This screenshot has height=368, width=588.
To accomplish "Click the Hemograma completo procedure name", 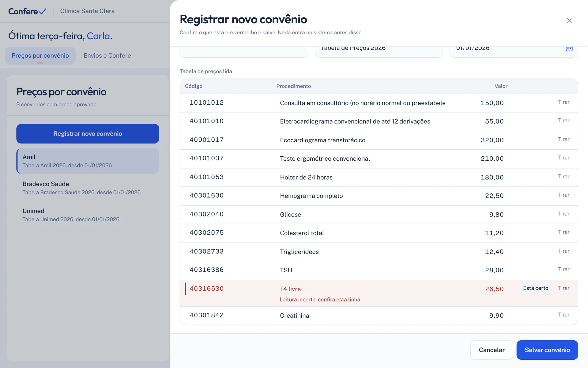I will point(311,196).
